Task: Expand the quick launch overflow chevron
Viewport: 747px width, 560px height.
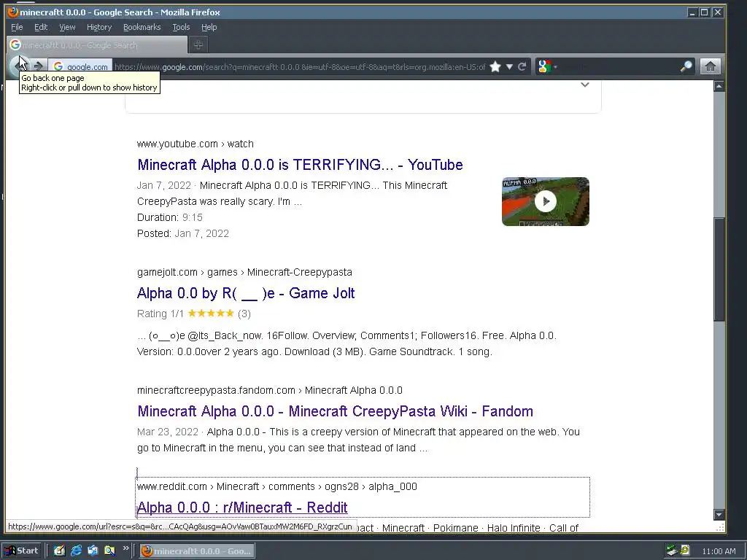Action: [125, 548]
